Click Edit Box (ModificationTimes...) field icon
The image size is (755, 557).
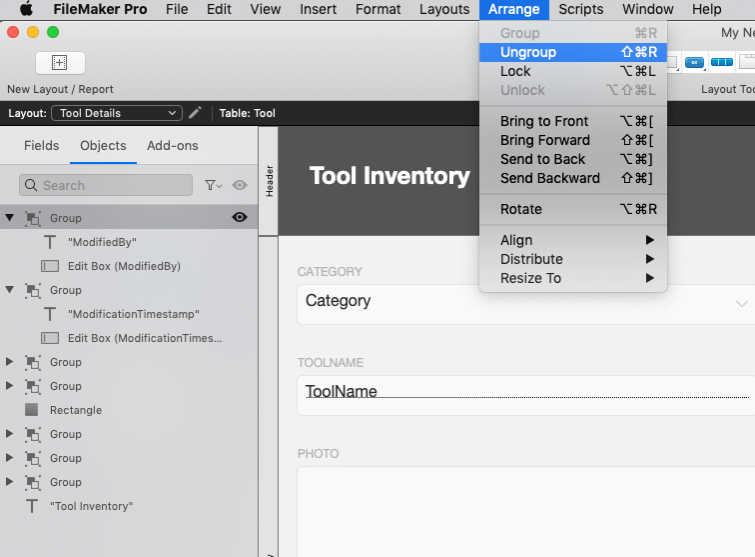point(50,338)
